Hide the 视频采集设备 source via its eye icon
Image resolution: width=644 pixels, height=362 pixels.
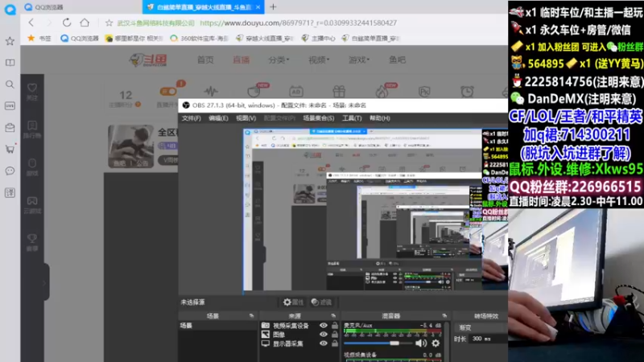coord(324,326)
